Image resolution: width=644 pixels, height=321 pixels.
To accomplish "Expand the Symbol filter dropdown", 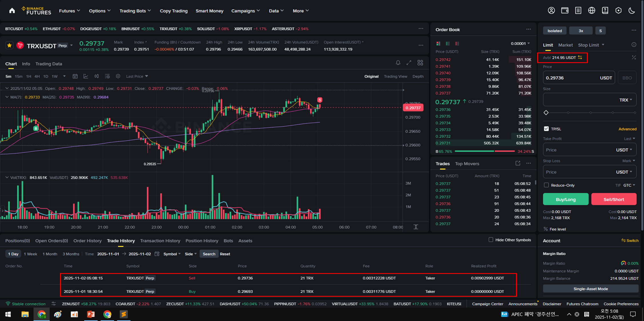I will 172,254.
